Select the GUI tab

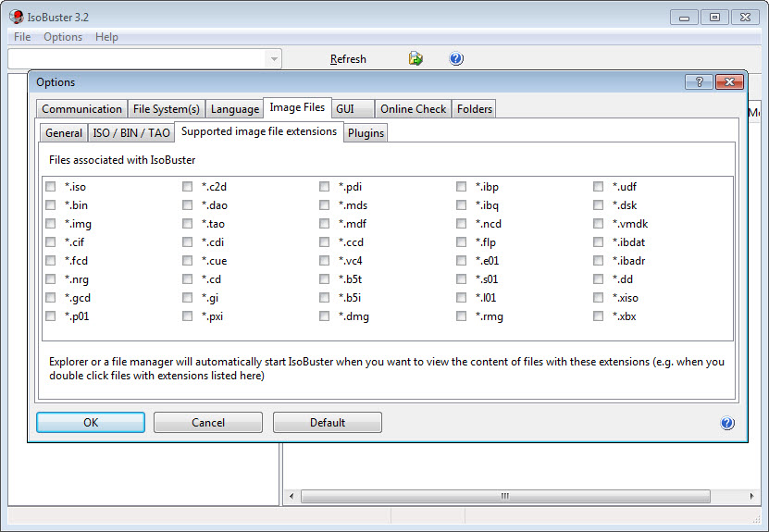click(x=353, y=109)
